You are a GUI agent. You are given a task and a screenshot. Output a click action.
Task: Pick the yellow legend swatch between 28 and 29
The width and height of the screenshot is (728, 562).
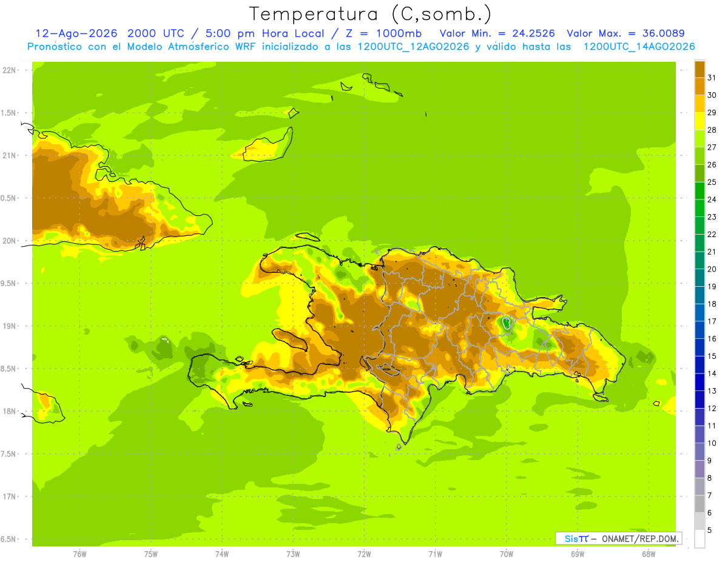point(699,121)
